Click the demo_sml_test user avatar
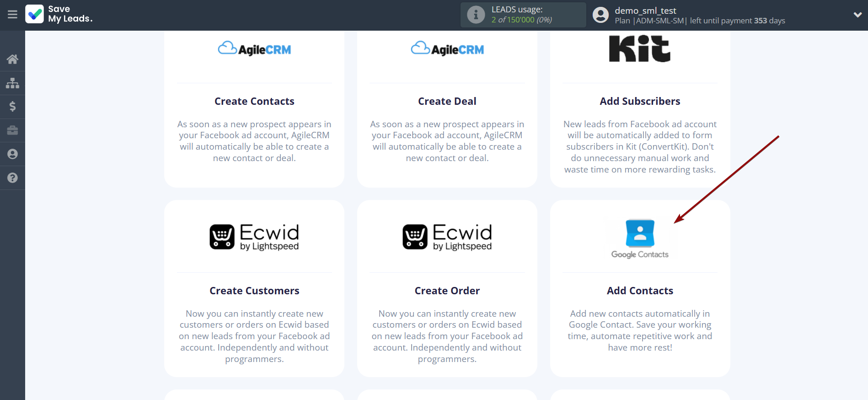The width and height of the screenshot is (868, 400). point(600,15)
